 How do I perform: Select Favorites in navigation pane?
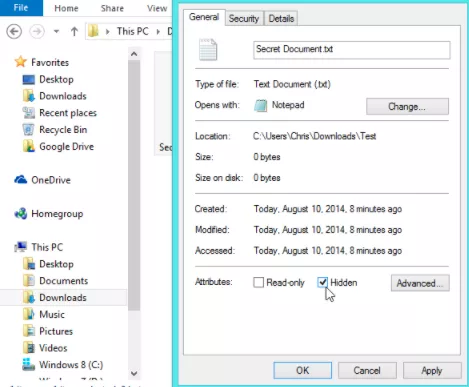[50, 62]
